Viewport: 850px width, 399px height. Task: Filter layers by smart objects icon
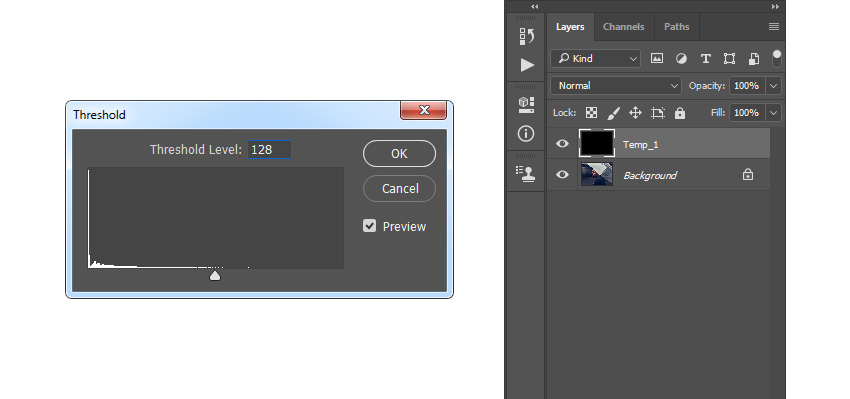pos(754,59)
